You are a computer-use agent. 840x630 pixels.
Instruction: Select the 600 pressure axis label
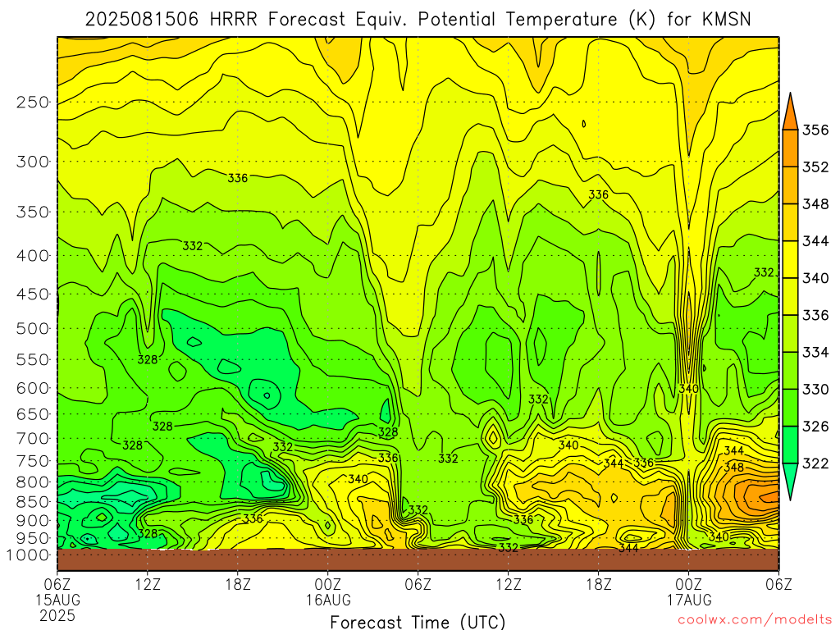pyautogui.click(x=33, y=388)
